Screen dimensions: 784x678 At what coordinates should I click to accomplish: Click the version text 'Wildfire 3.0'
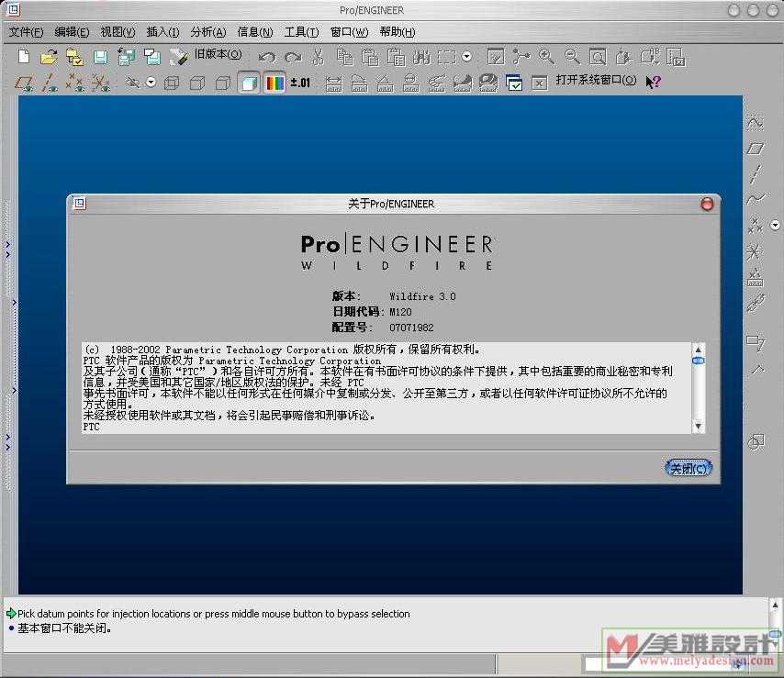(x=422, y=296)
